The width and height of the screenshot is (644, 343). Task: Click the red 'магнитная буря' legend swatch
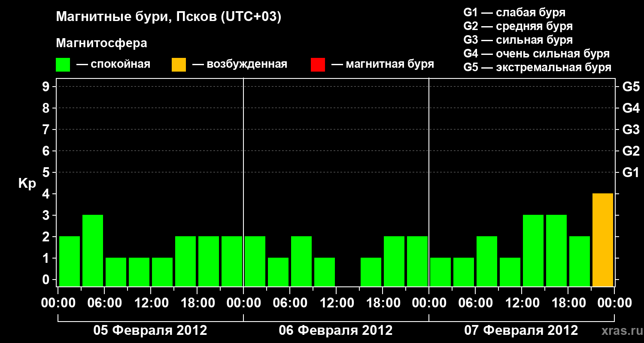tap(318, 65)
